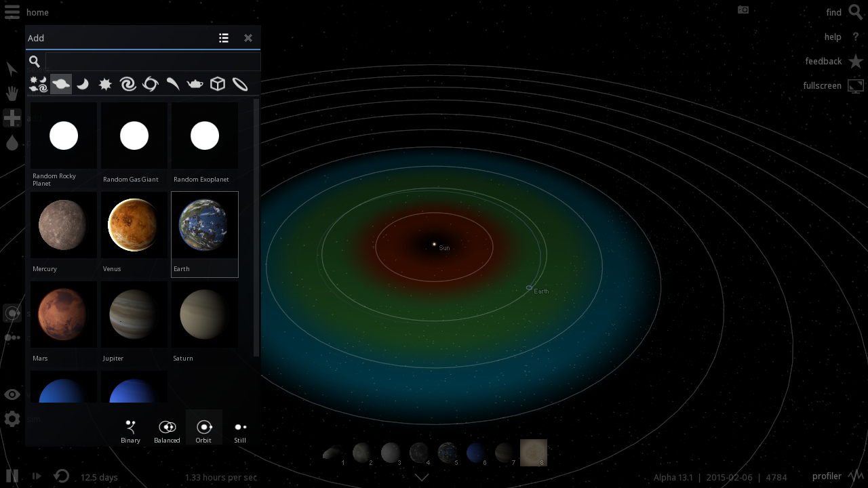
Task: Click the Add panel vertical scrollbar
Action: tap(256, 227)
